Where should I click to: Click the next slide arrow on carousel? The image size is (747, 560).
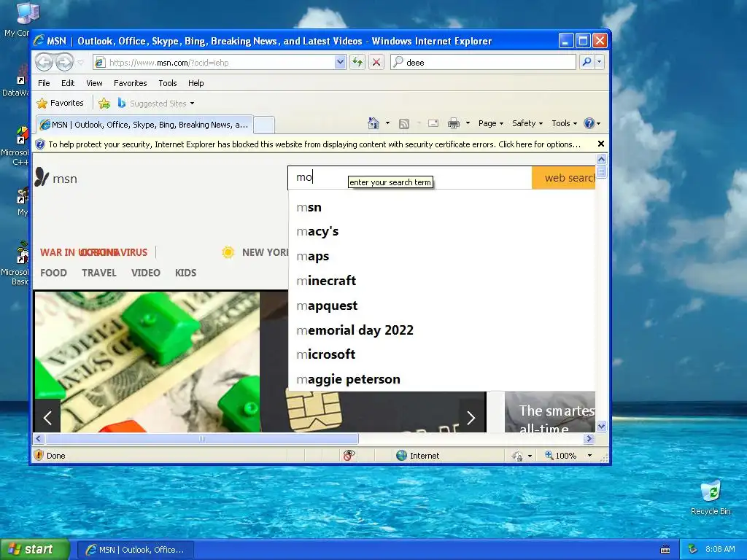coord(471,418)
